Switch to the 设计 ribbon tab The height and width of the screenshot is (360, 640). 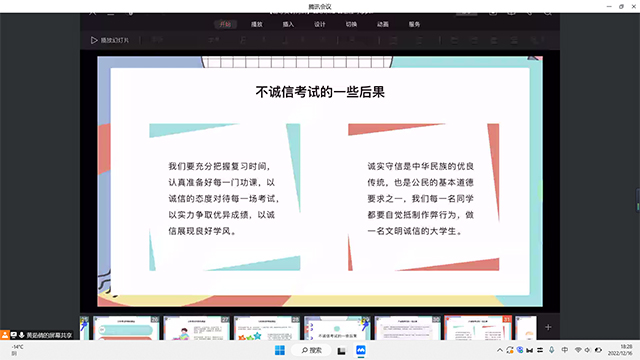coord(320,24)
